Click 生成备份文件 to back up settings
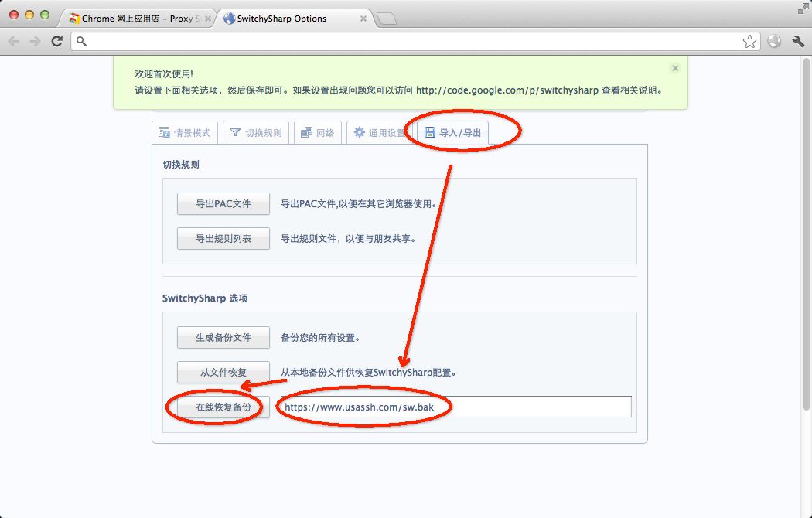Viewport: 812px width, 518px height. pyautogui.click(x=223, y=338)
